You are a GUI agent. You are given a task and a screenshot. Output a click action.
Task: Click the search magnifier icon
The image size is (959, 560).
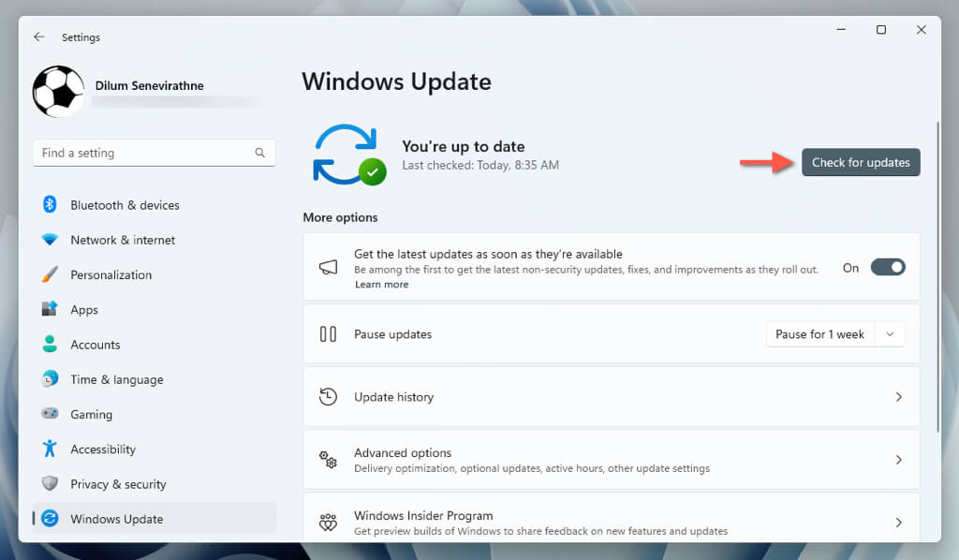tap(260, 153)
